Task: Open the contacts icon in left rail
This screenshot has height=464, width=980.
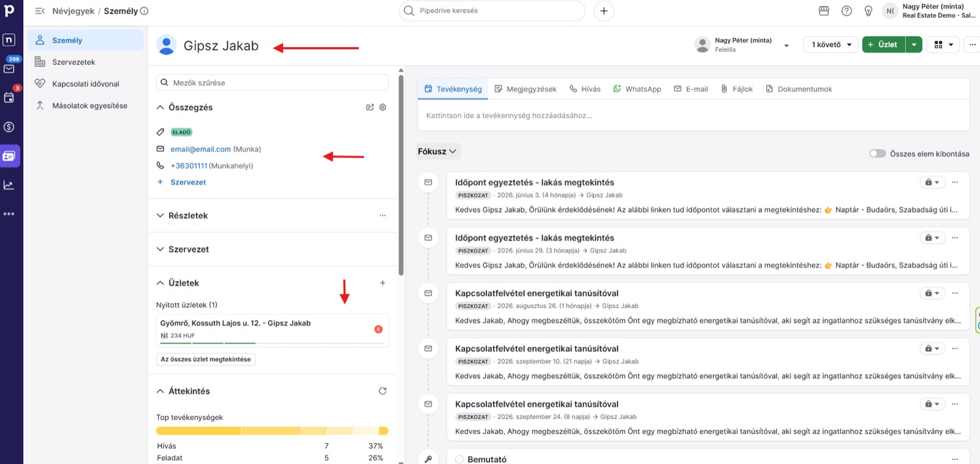Action: click(x=9, y=156)
